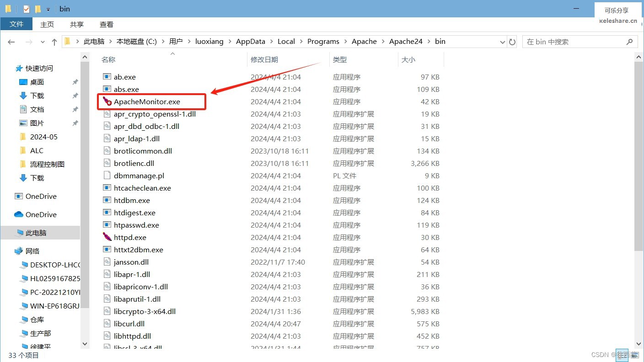Select PC-20221210YI network computer
Viewport: 644px width, 362px height.
50,292
